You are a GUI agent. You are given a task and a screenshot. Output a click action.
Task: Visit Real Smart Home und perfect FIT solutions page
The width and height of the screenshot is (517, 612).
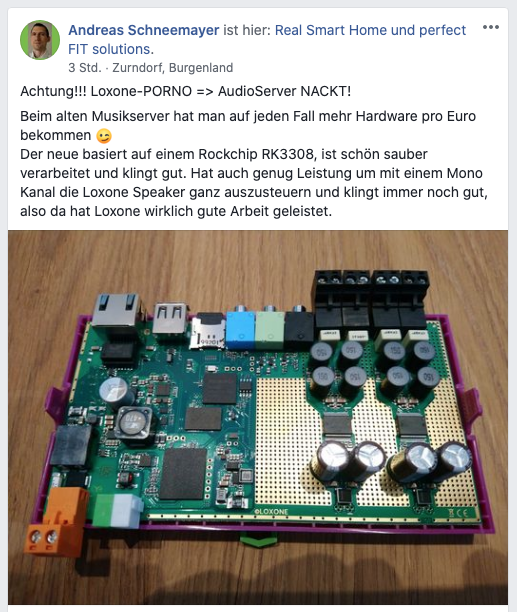tap(267, 39)
